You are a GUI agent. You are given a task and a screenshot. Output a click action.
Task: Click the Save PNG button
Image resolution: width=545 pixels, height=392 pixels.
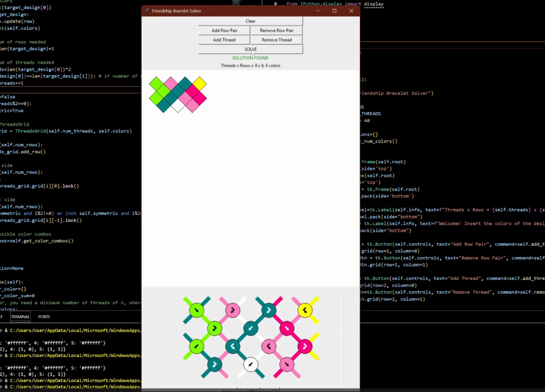pyautogui.click(x=249, y=391)
